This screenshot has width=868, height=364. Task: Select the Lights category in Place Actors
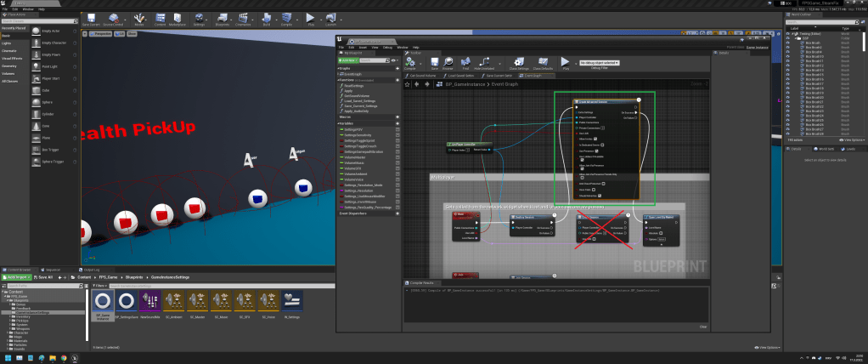tap(8, 42)
